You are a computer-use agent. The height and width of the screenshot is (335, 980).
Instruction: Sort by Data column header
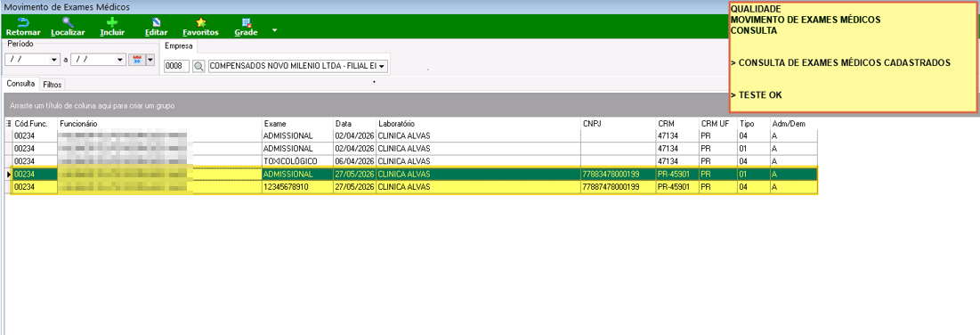pos(354,124)
